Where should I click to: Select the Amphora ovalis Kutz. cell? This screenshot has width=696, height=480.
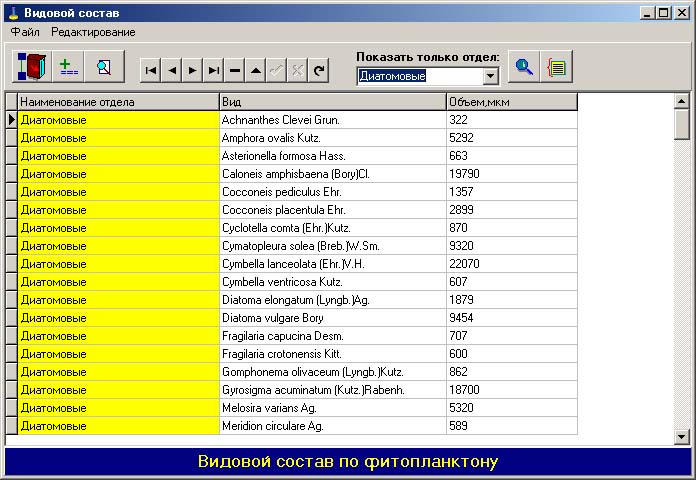333,138
